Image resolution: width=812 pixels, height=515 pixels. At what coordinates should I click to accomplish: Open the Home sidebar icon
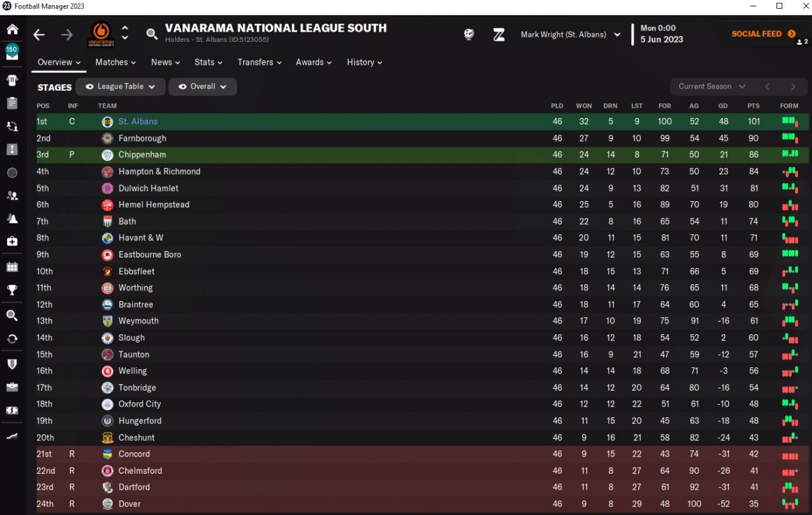12,29
